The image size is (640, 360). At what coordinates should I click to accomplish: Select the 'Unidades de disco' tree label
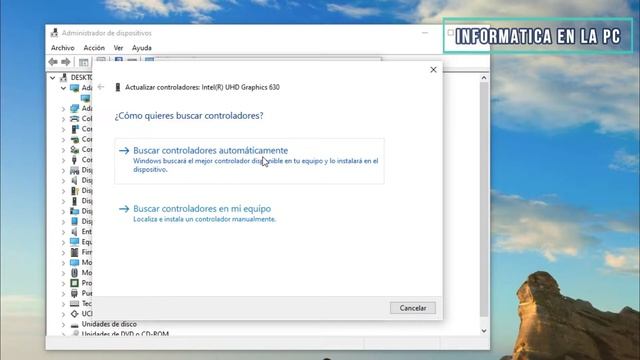click(109, 324)
